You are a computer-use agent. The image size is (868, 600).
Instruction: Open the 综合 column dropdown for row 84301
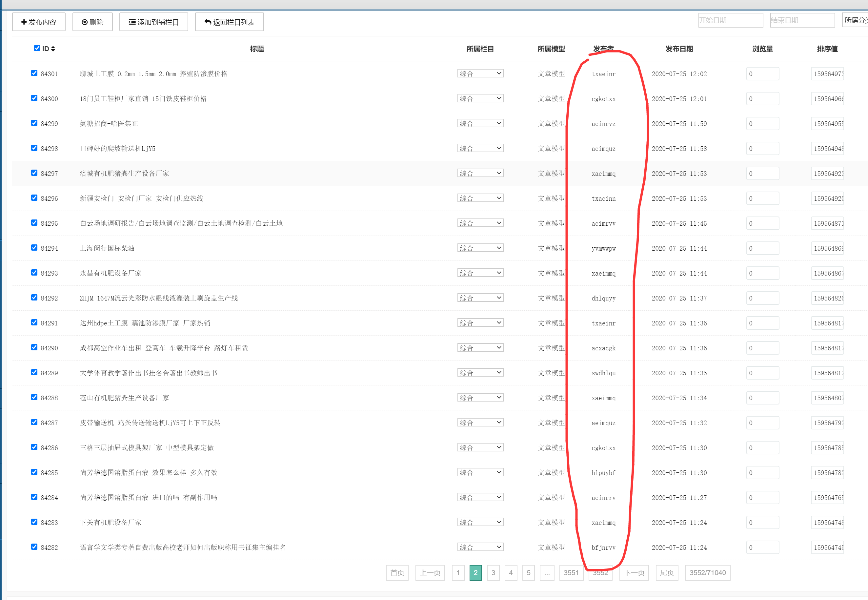click(480, 73)
